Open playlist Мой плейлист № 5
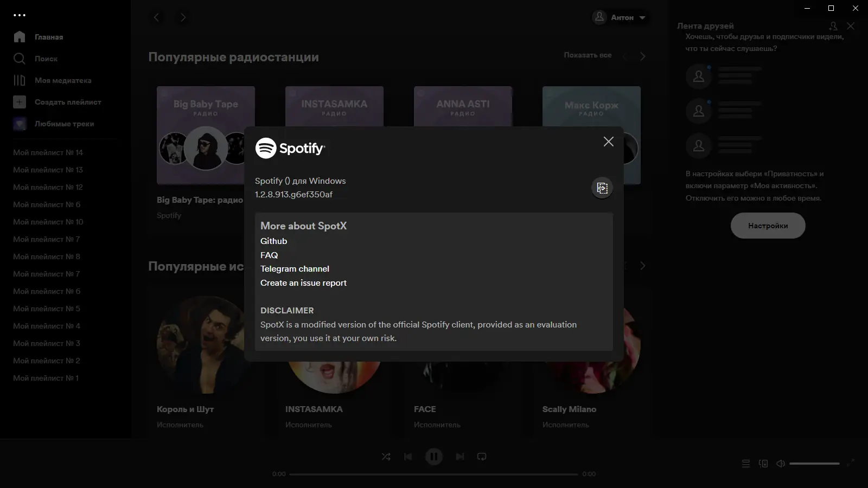Screen dimensions: 868x488 point(46,309)
